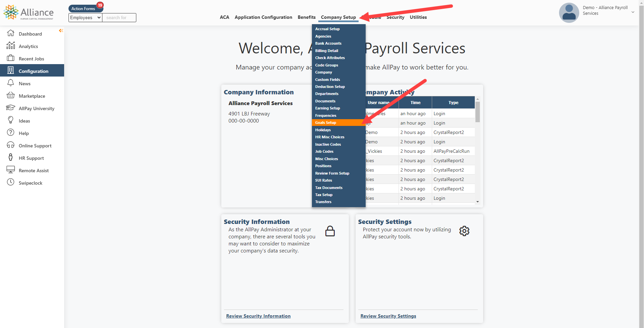Open Review Security Settings link

(x=388, y=316)
